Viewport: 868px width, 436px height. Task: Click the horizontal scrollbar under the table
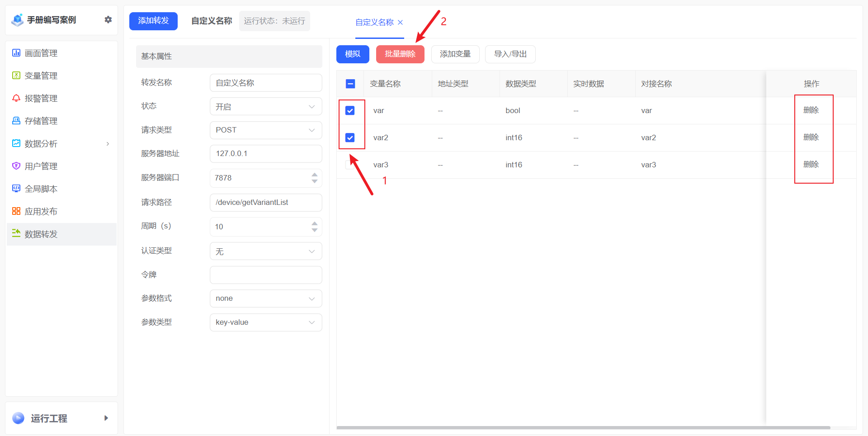(x=583, y=427)
